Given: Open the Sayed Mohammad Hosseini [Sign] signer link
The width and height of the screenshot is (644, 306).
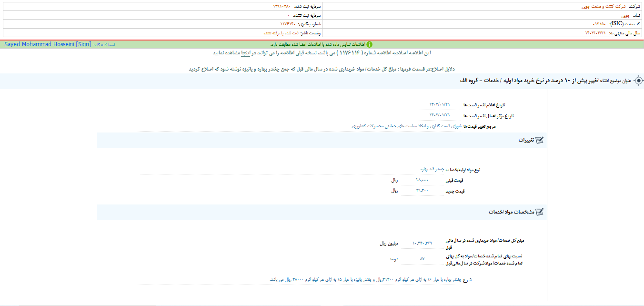Looking at the screenshot, I should point(47,44).
